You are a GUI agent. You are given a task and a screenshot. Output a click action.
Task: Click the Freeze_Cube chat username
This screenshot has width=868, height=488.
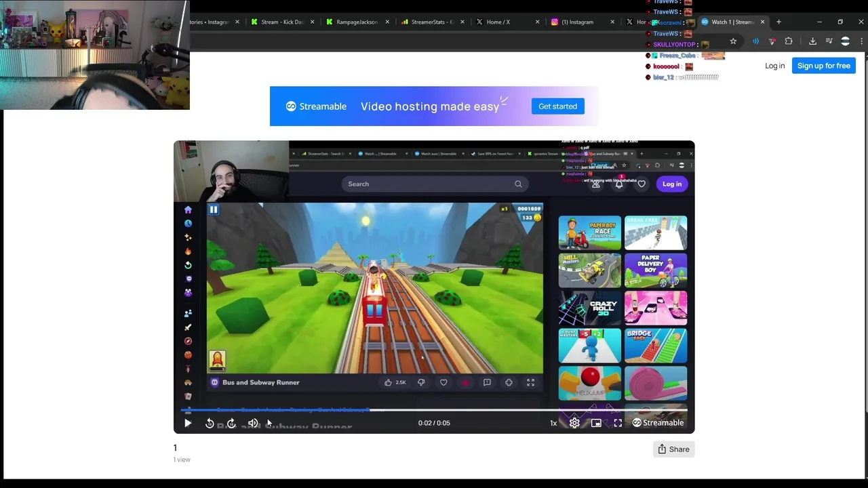(x=677, y=56)
